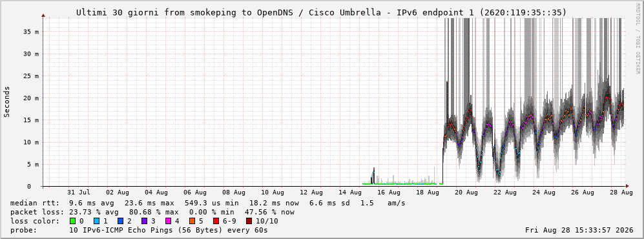Click the blue loss color 2 swatch

120,221
